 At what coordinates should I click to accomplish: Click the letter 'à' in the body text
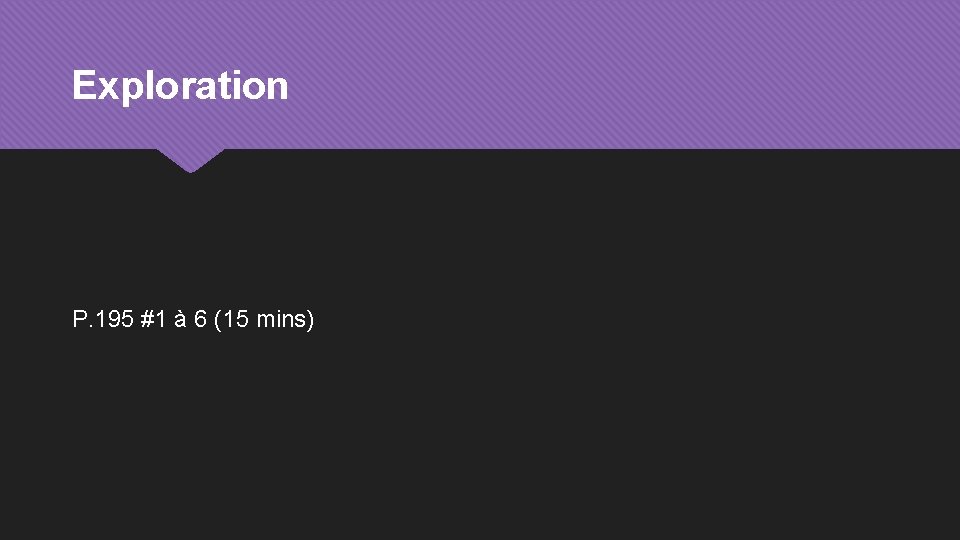click(180, 320)
